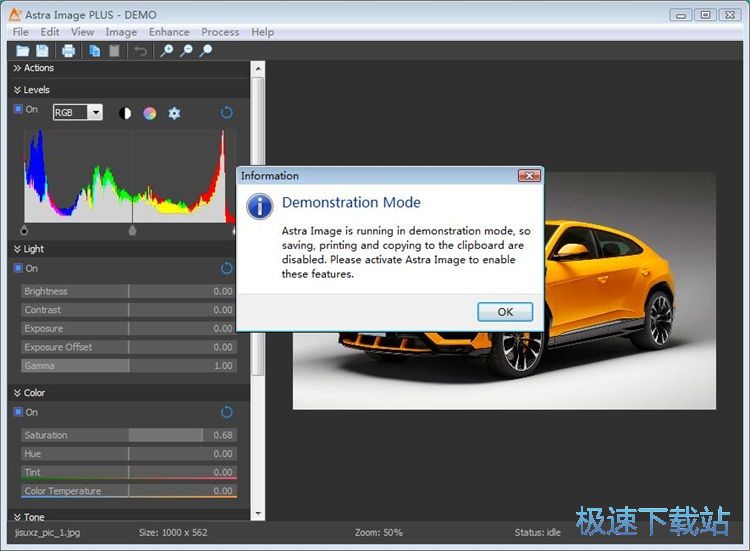Screen dimensions: 750x551
Task: Click the Save disk icon
Action: click(x=43, y=51)
